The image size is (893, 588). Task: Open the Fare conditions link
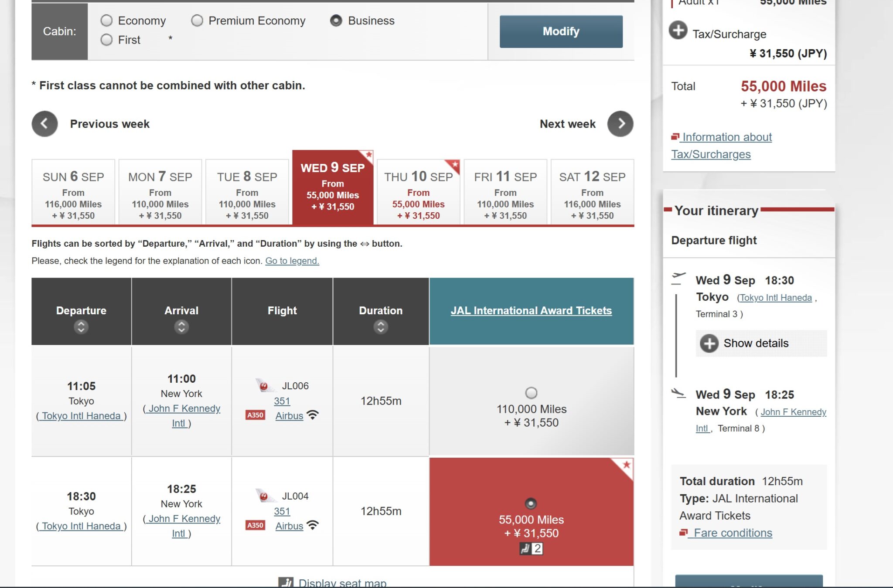pyautogui.click(x=733, y=533)
